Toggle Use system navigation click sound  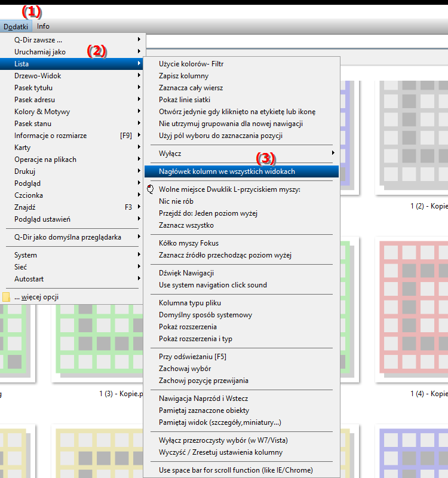point(241,285)
